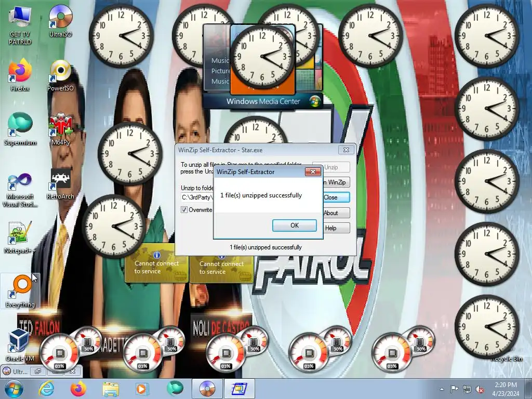Viewport: 532px width, 399px height.
Task: Click the Unzip to folder path field
Action: coord(197,197)
